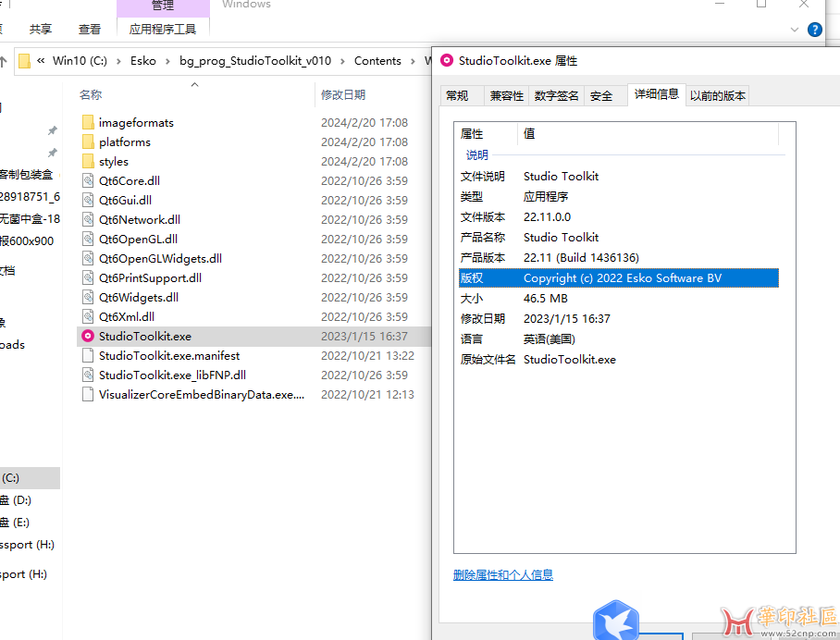This screenshot has height=640, width=840.
Task: Click the VisualizerCoreEmbedBinaryData.exe file icon
Action: click(89, 395)
